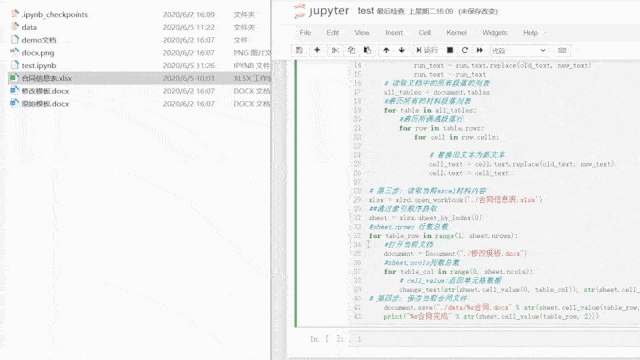Click the empty input cell below
The height and width of the screenshot is (360, 640).
click(x=495, y=339)
